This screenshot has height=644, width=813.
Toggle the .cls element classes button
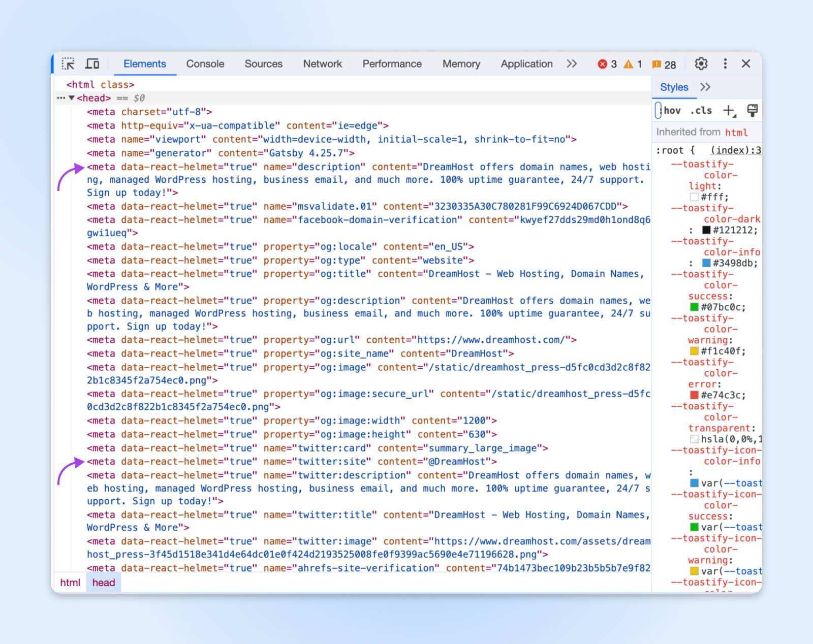pyautogui.click(x=701, y=111)
